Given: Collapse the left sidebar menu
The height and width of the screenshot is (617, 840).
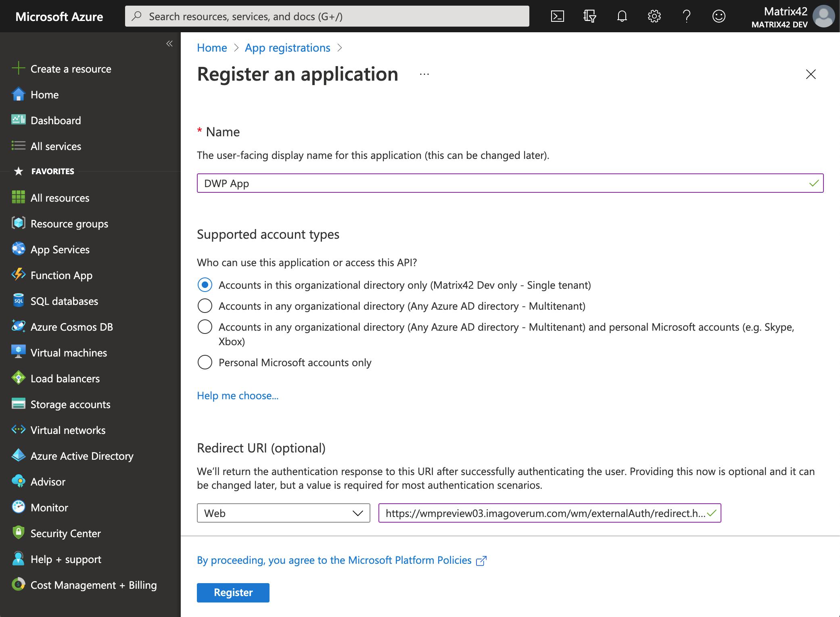Looking at the screenshot, I should pyautogui.click(x=169, y=44).
